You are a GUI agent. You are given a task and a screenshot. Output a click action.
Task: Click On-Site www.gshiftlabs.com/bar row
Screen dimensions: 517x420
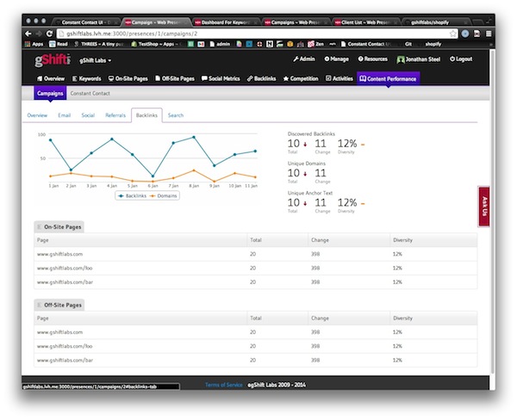tap(256, 282)
